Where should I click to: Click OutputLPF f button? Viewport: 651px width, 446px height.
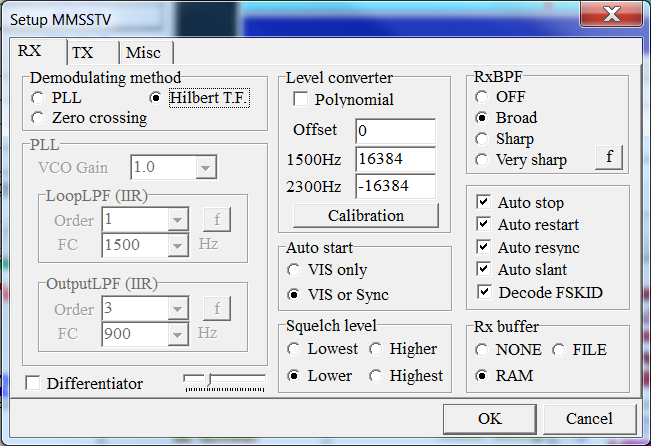pos(217,309)
